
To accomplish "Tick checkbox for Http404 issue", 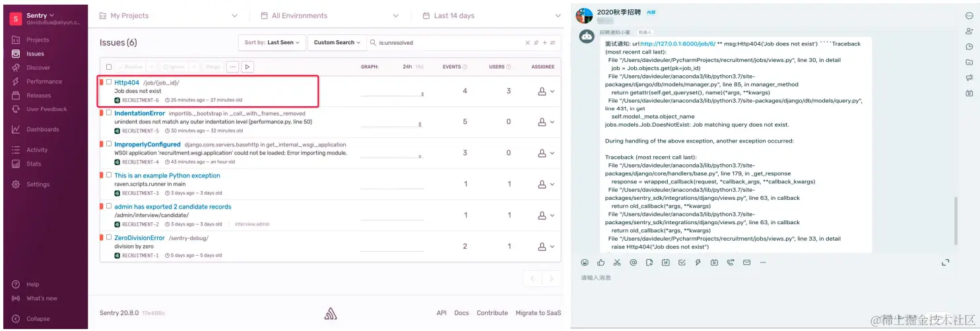I will click(110, 82).
